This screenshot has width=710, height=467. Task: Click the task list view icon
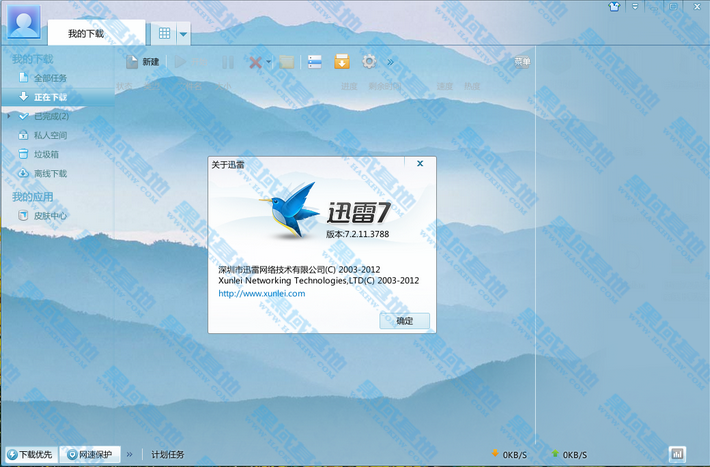315,62
